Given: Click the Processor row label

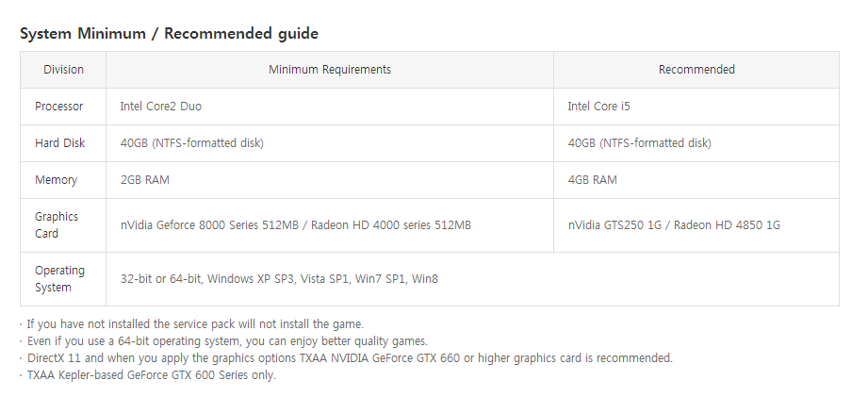Looking at the screenshot, I should [x=58, y=107].
